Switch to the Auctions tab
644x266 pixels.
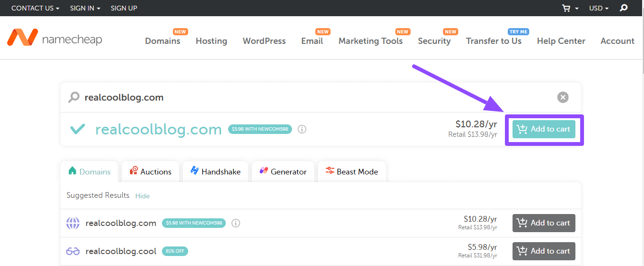point(150,172)
